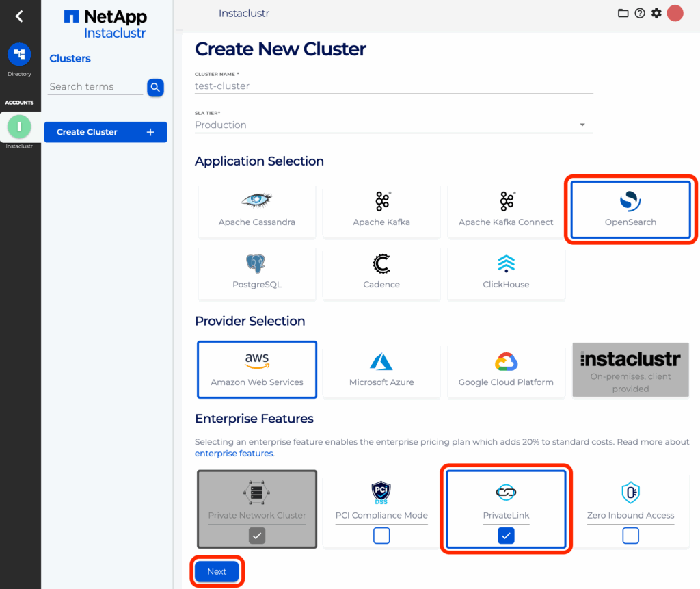Choose Google Cloud Platform provider

pos(505,369)
